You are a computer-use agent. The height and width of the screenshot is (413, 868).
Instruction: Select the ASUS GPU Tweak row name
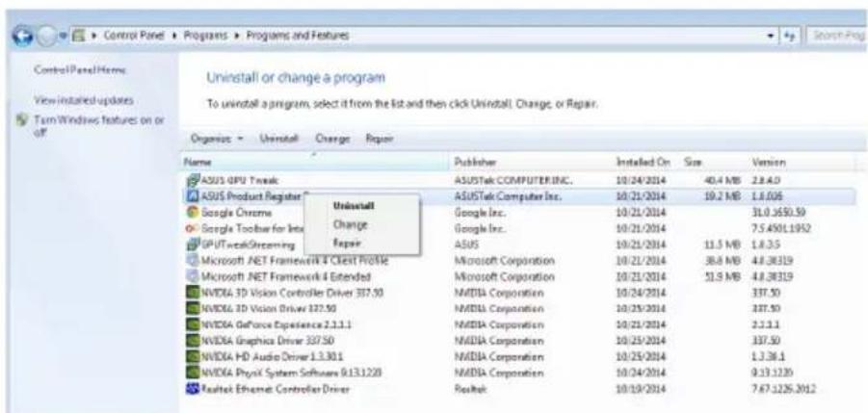point(240,180)
